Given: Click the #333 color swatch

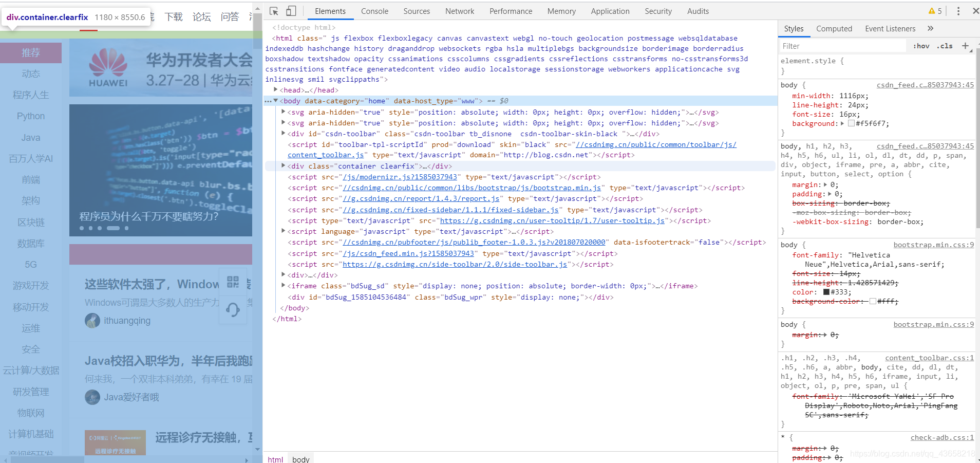Looking at the screenshot, I should (826, 292).
